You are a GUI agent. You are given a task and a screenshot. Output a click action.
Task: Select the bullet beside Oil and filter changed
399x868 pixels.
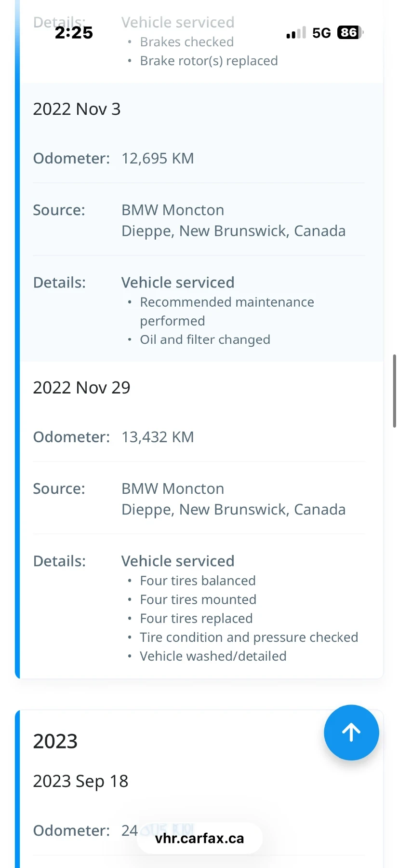(x=129, y=339)
